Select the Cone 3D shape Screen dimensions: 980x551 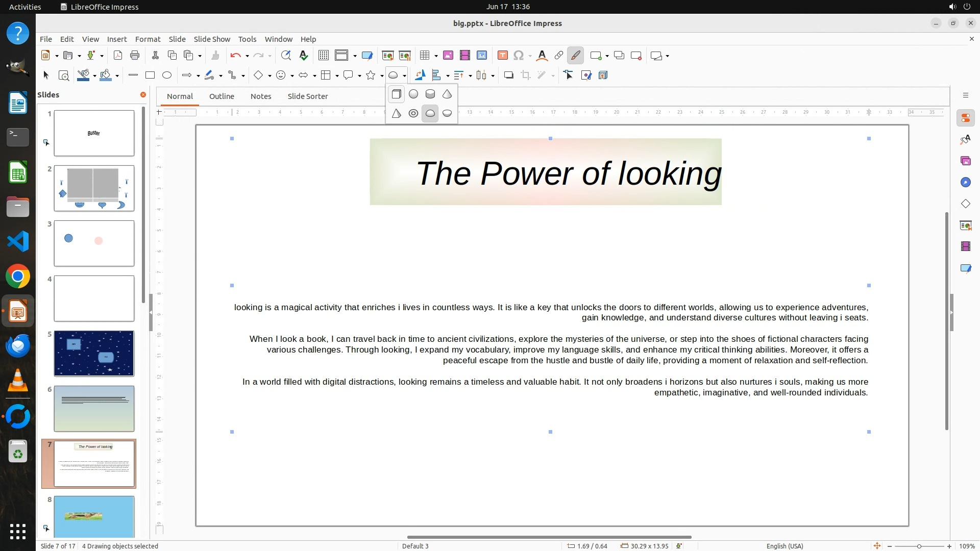[447, 94]
